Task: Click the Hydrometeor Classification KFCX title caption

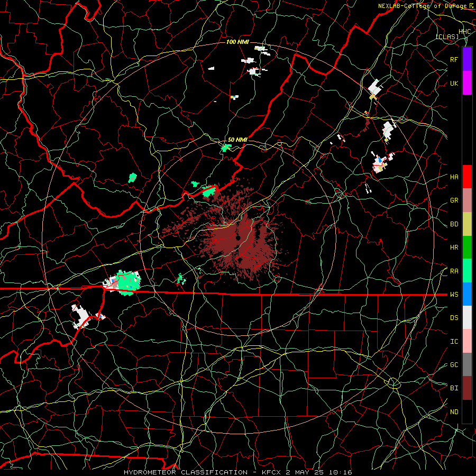Action: pyautogui.click(x=237, y=472)
